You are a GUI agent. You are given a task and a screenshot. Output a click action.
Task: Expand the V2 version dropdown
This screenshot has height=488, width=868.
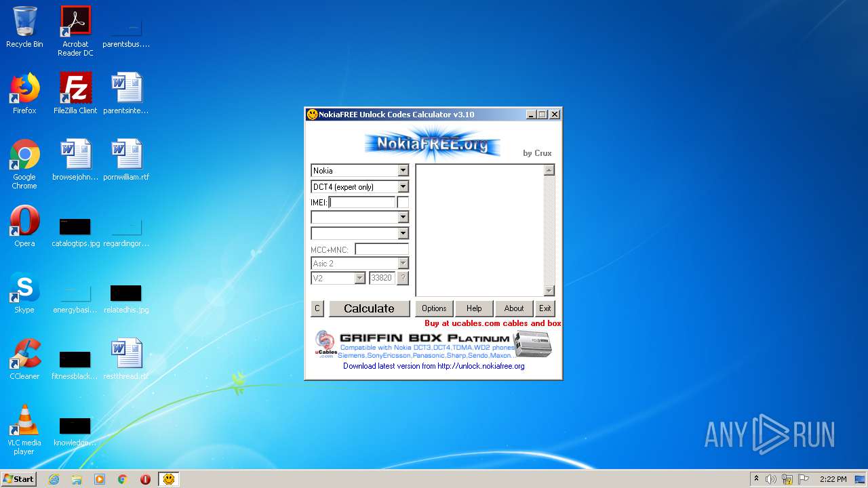(x=360, y=278)
